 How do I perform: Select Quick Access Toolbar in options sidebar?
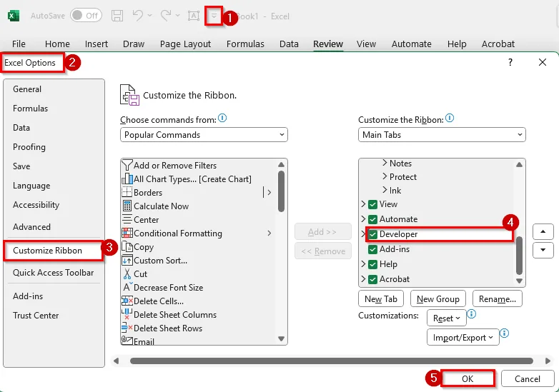pos(53,273)
